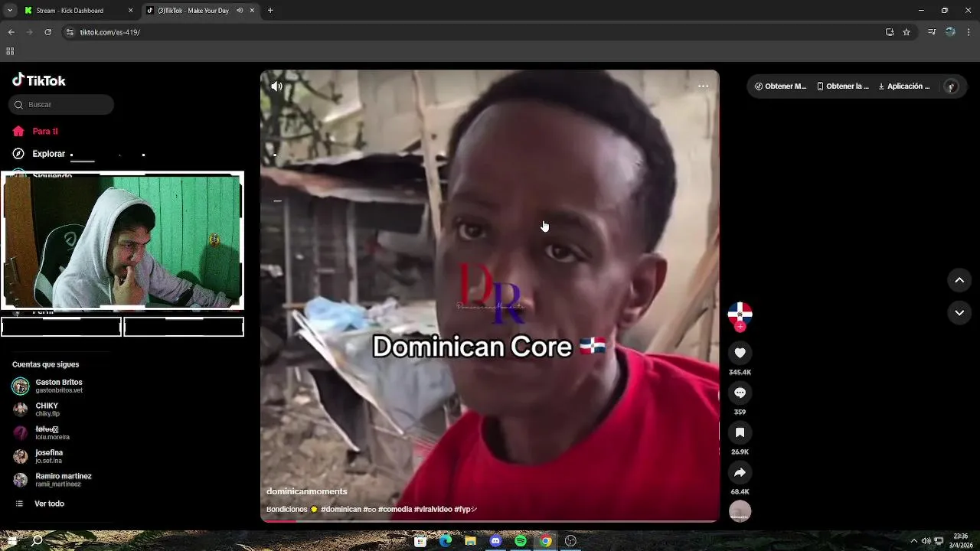
Task: Go to previous video with up chevron
Action: click(x=959, y=280)
